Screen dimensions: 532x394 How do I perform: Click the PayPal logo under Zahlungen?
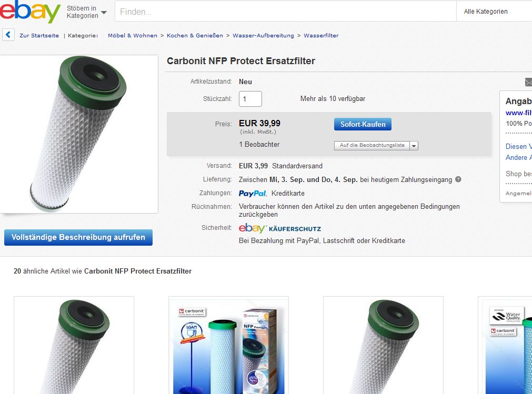pyautogui.click(x=253, y=193)
